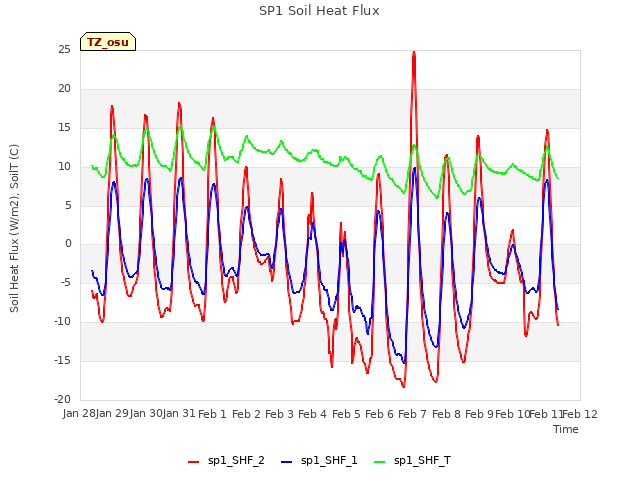Click the Jan 28 x-axis date label
The width and height of the screenshot is (640, 480).
click(79, 413)
